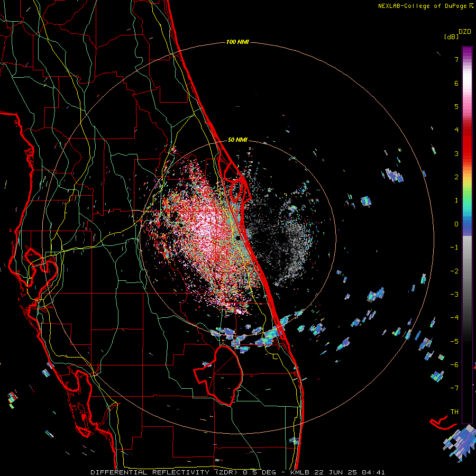
Task: Click the -1 dB scale label
Action: click(x=454, y=248)
